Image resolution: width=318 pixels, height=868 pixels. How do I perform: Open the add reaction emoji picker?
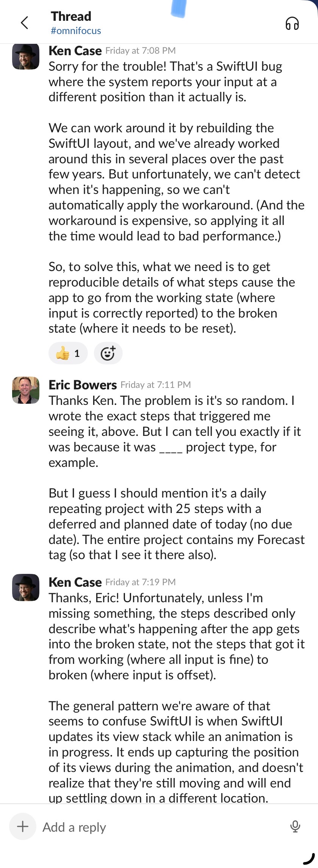coord(108,353)
